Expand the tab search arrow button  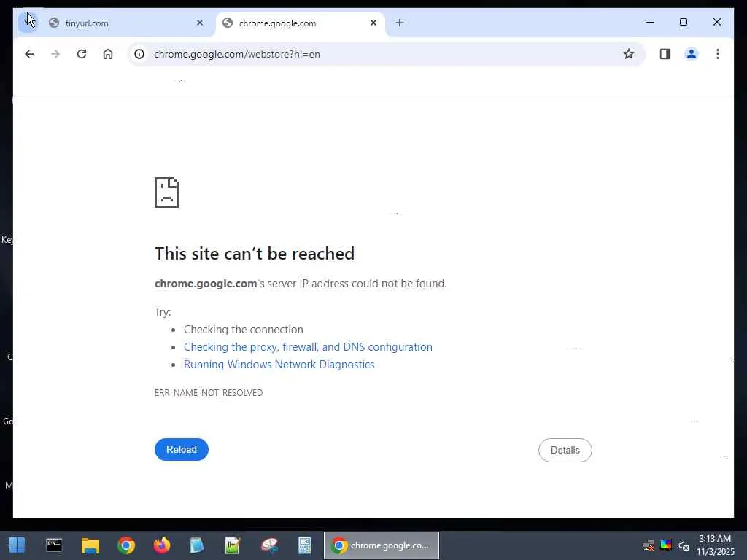pyautogui.click(x=28, y=23)
